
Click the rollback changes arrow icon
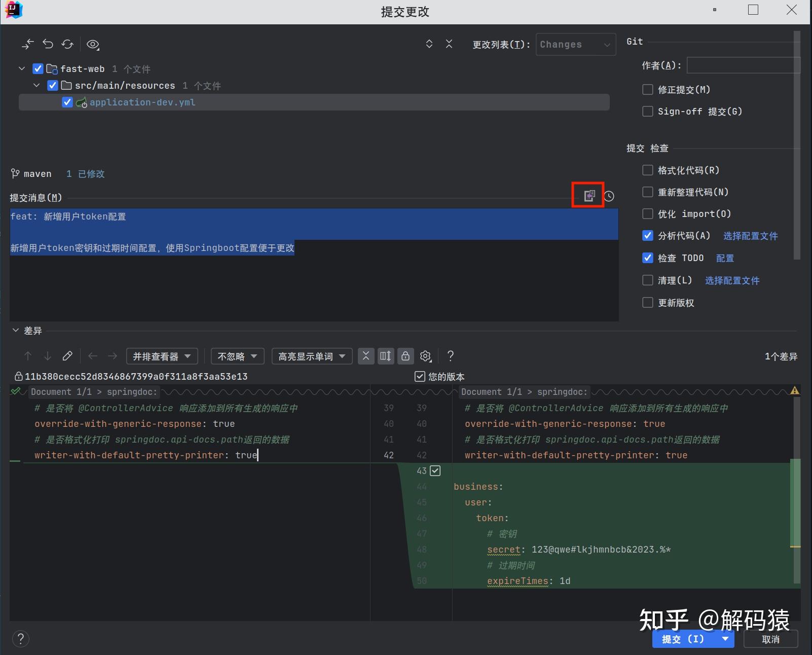pos(48,44)
